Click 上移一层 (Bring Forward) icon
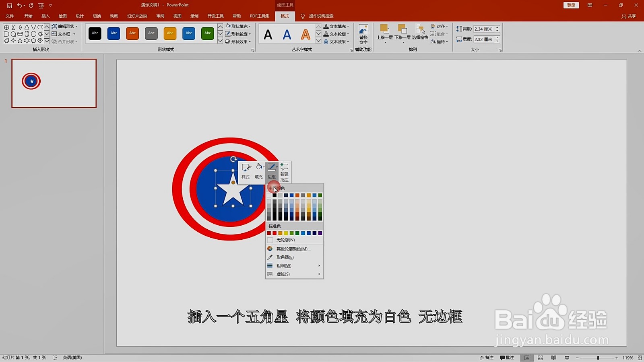Viewport: 644px width, 362px height. [384, 29]
